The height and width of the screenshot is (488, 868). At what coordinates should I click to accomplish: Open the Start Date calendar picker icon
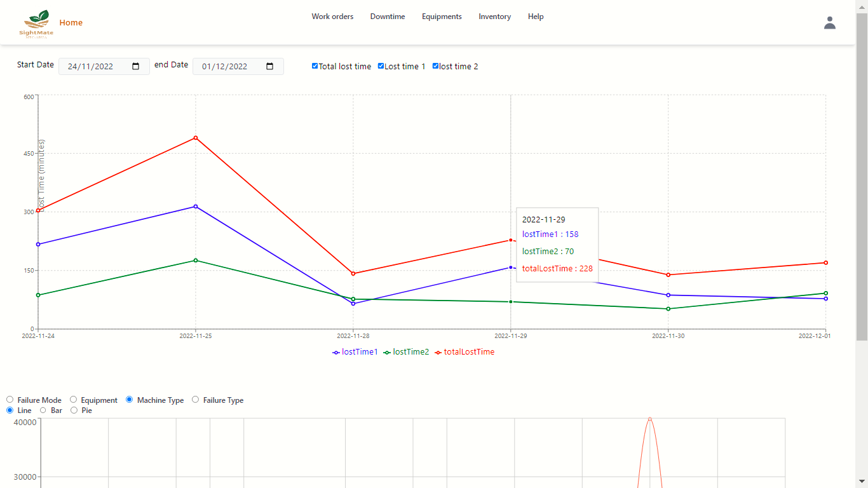click(x=136, y=66)
